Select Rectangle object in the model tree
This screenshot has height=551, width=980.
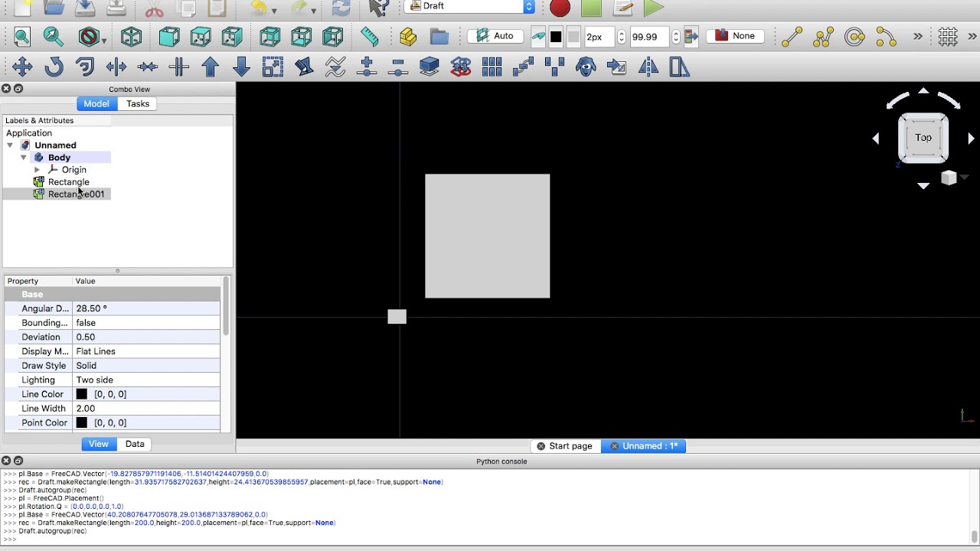tap(69, 182)
